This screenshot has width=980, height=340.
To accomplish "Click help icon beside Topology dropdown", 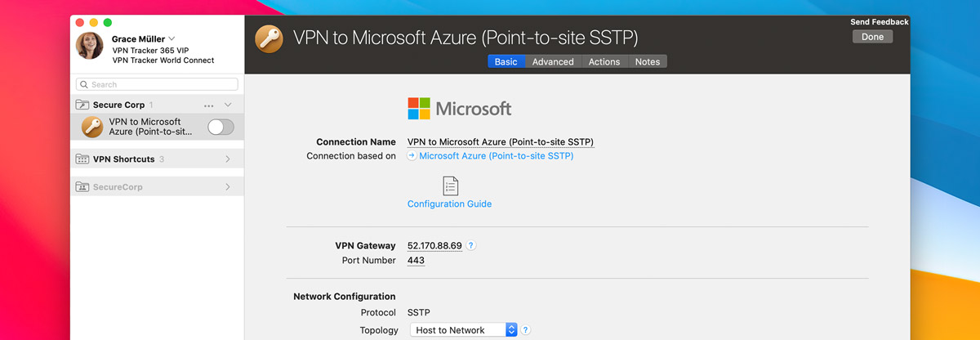I will click(526, 330).
